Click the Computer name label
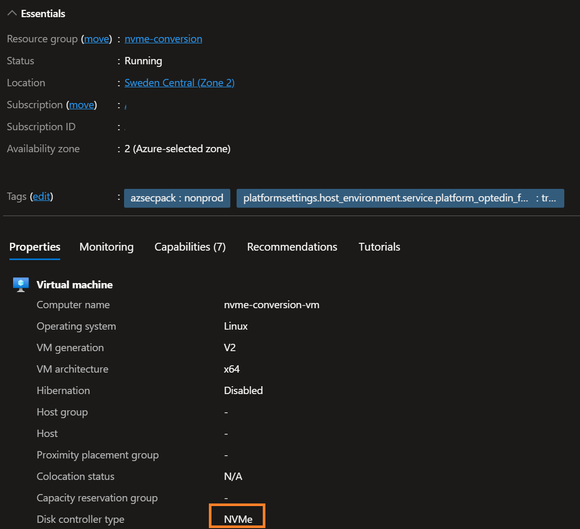This screenshot has height=529, width=580. (73, 305)
